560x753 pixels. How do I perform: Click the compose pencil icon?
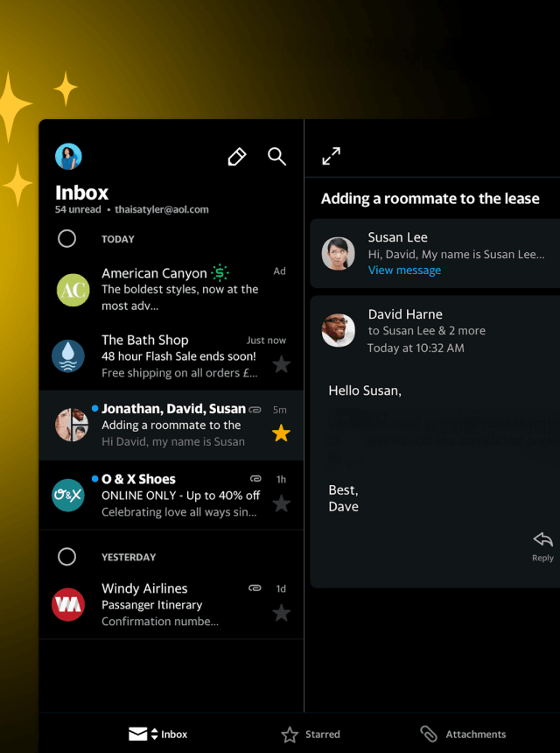click(236, 157)
